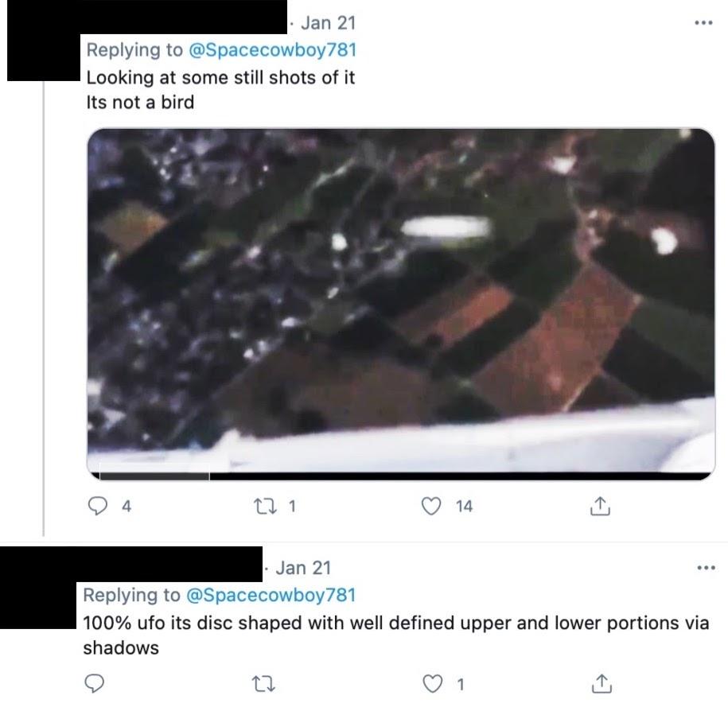This screenshot has width=728, height=707.
Task: Open the blurry UFO image thumbnail
Action: [401, 304]
